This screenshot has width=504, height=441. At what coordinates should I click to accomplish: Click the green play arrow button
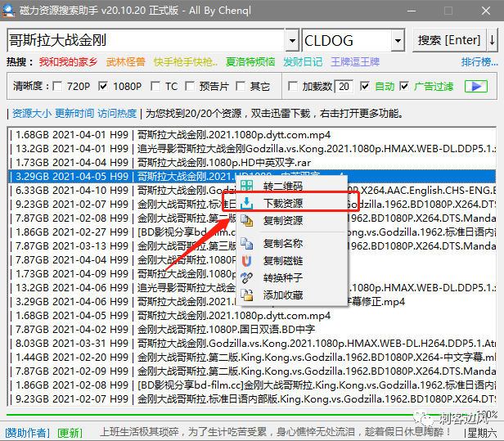pyautogui.click(x=476, y=86)
